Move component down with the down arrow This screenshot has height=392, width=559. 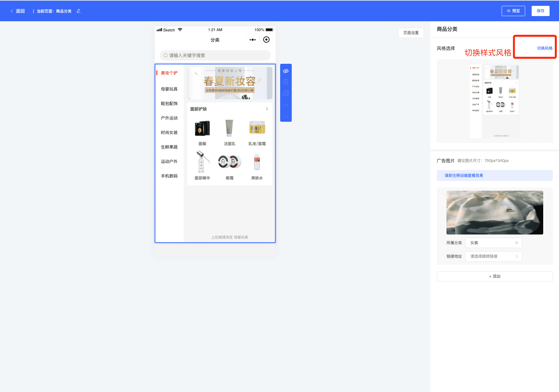(x=286, y=116)
